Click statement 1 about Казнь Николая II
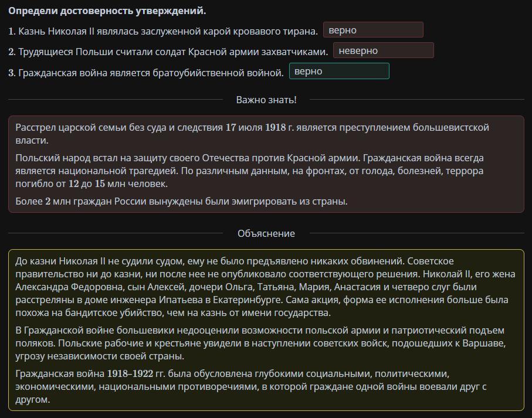The width and height of the screenshot is (532, 418). (168, 31)
